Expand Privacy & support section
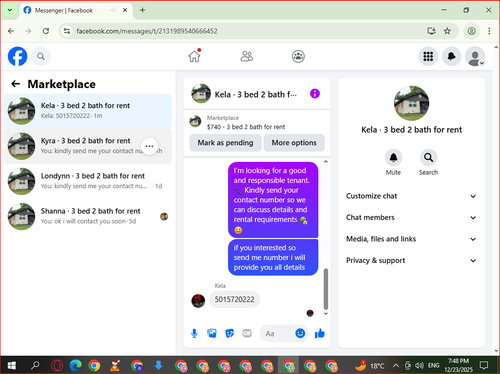Image resolution: width=500 pixels, height=374 pixels. coord(411,260)
